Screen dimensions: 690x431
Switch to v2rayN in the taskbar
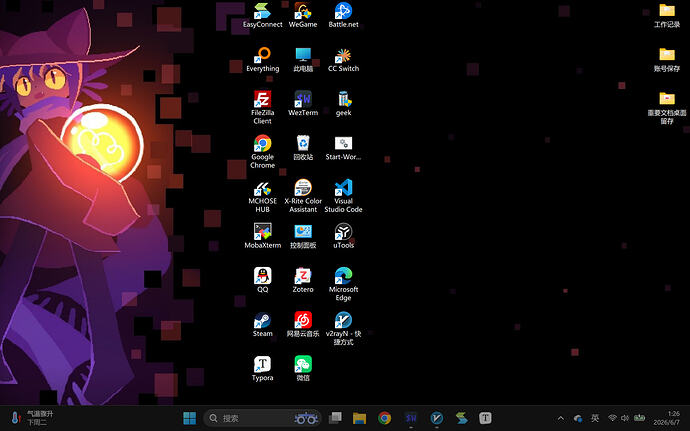point(437,418)
